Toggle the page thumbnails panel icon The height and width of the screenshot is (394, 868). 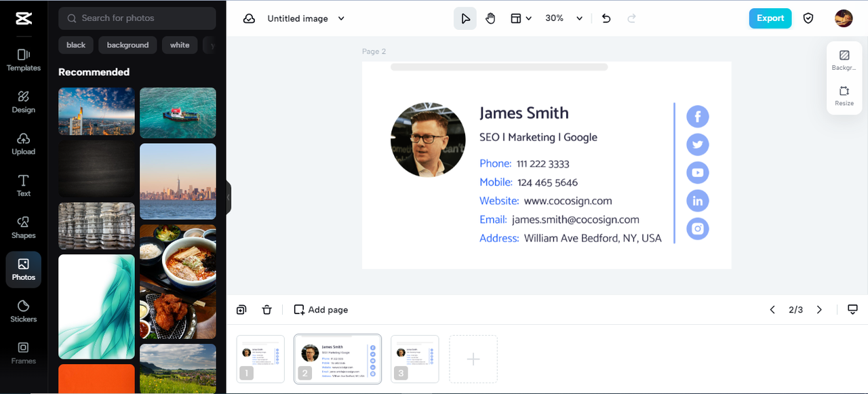(x=852, y=310)
